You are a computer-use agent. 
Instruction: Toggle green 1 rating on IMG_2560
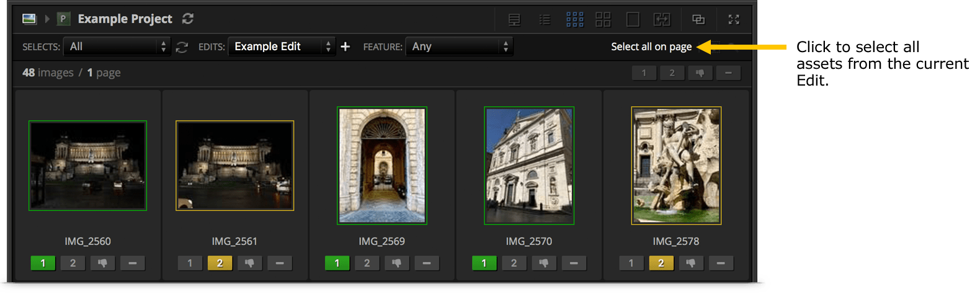point(43,263)
